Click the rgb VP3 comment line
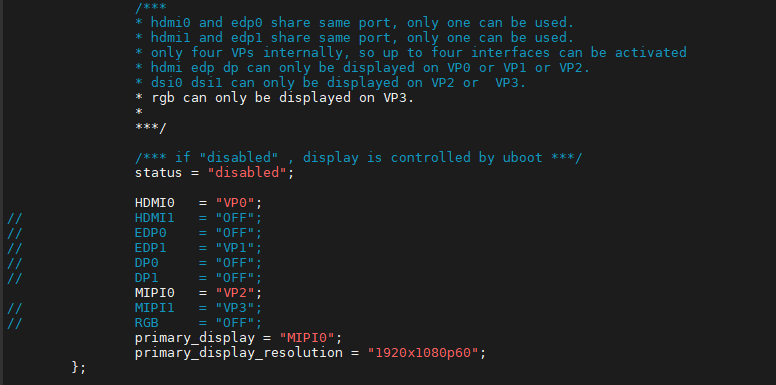 coord(275,97)
